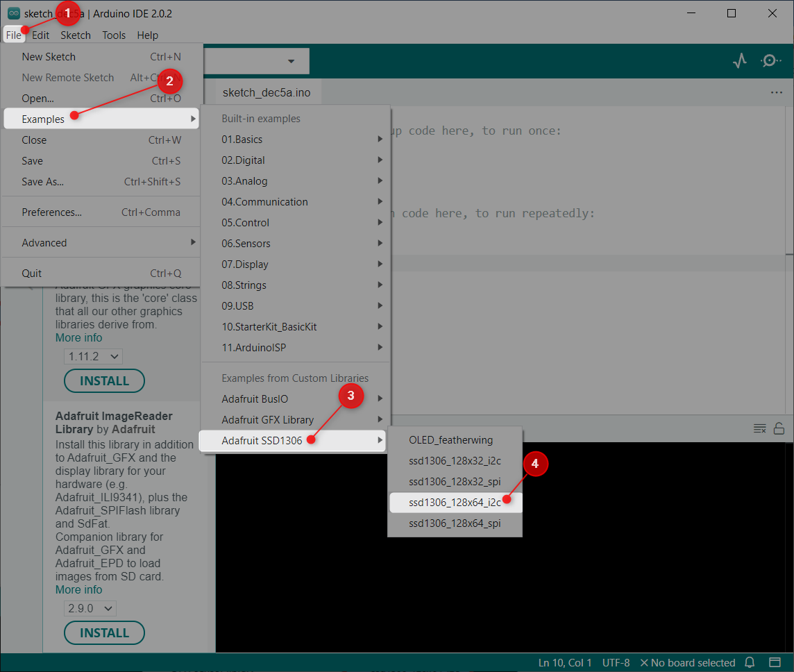Open the Serial Monitor icon
The height and width of the screenshot is (672, 794).
tap(770, 61)
